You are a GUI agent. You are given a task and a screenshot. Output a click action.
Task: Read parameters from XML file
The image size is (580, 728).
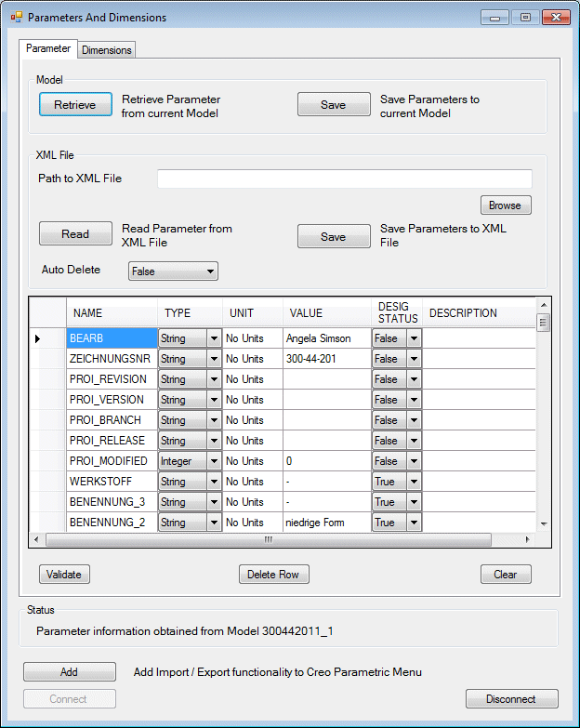click(x=75, y=234)
